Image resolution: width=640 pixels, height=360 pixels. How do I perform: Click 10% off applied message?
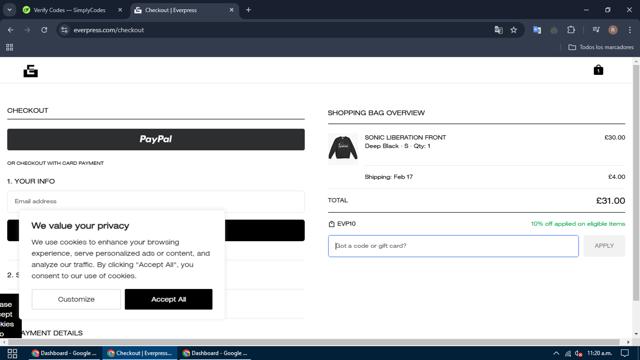pyautogui.click(x=578, y=224)
